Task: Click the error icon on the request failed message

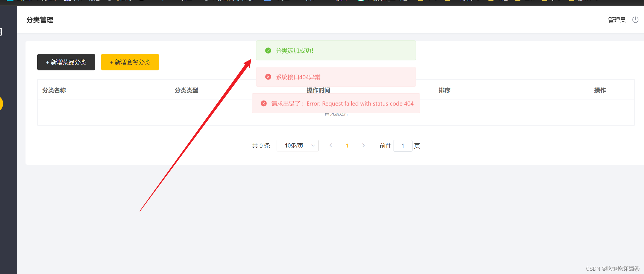Action: coord(264,103)
